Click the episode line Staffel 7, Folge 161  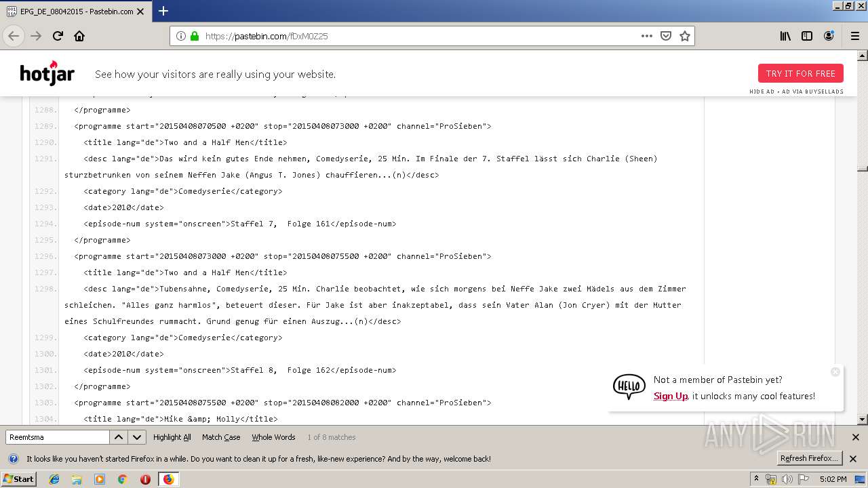(x=240, y=224)
